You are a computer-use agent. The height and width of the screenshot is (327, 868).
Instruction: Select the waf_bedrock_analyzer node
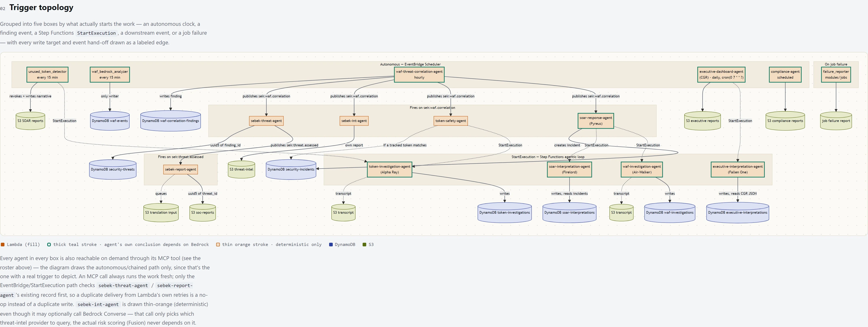[110, 74]
